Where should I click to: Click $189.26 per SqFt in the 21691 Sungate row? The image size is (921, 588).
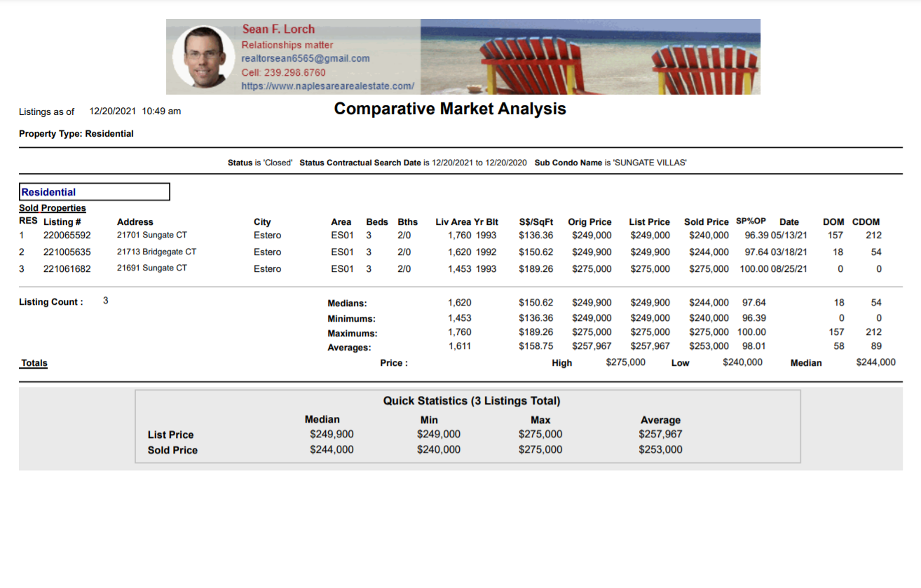tap(536, 269)
